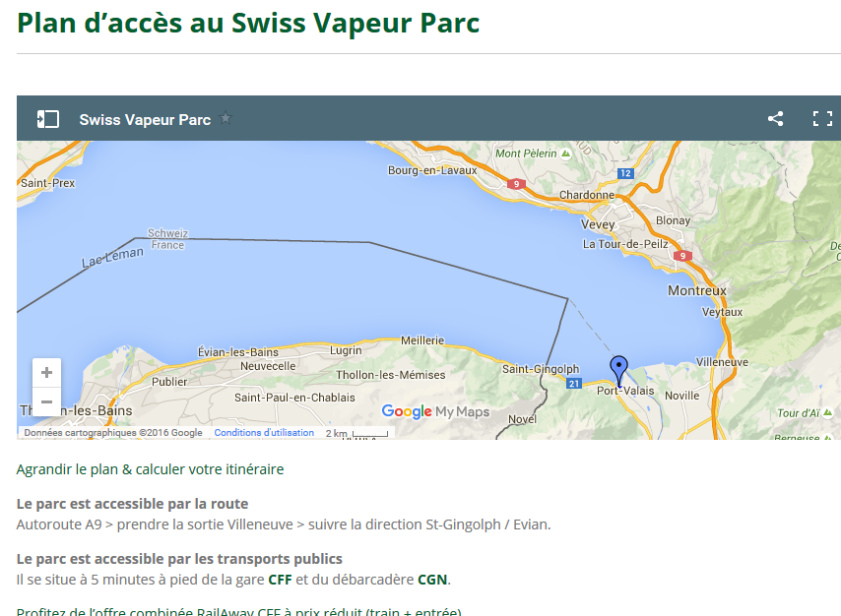This screenshot has height=616, width=841.
Task: Open the RailAway CFF combined offer link
Action: pos(238,612)
